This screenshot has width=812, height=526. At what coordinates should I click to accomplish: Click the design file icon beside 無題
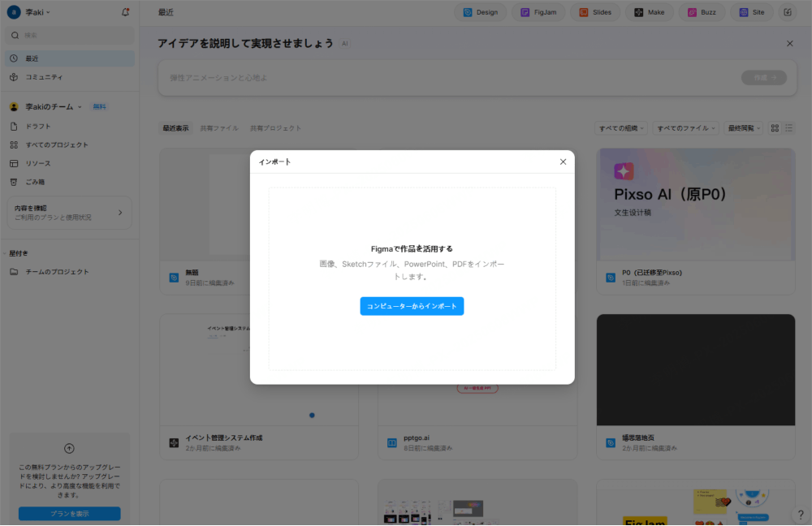click(174, 278)
